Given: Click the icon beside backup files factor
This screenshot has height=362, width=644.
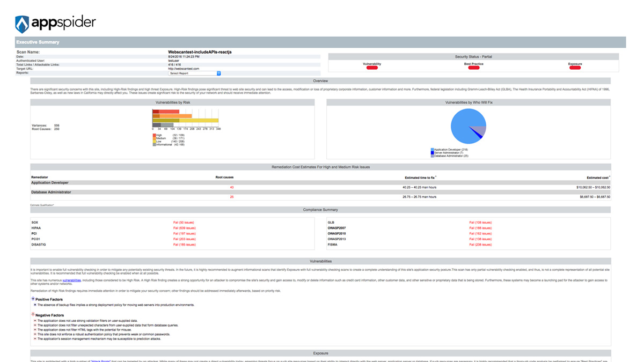Looking at the screenshot, I should tap(35, 305).
